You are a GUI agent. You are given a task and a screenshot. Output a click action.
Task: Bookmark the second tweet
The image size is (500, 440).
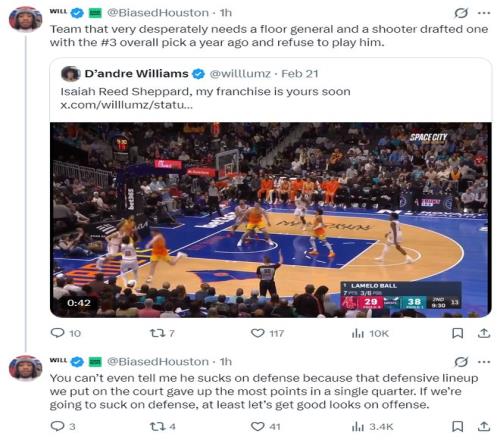click(x=457, y=426)
